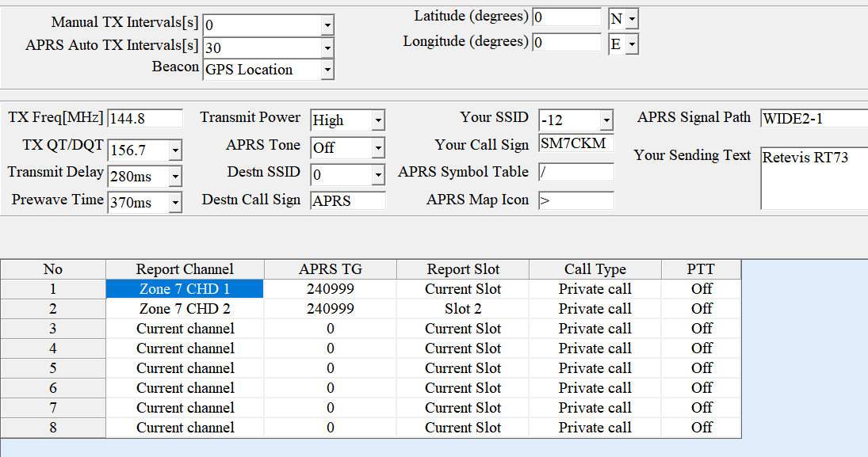Click the Latitude degrees input field
Image resolution: width=868 pixels, height=457 pixels.
tap(566, 17)
